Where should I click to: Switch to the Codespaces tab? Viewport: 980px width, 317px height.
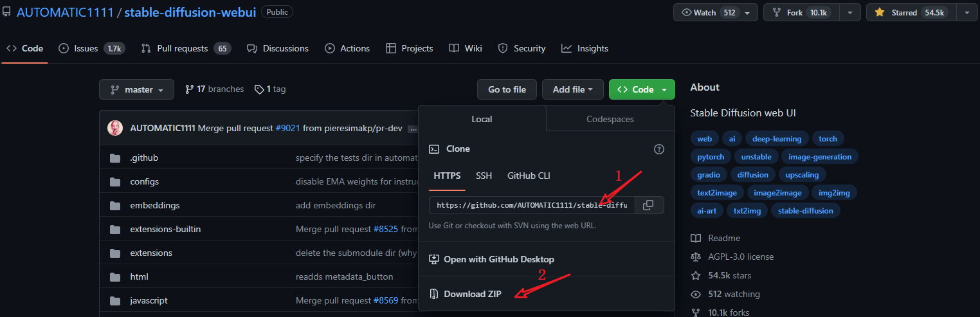[x=610, y=119]
